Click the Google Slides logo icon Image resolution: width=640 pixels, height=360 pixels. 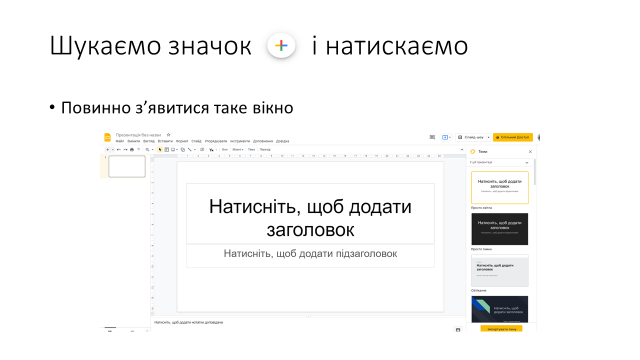(107, 138)
